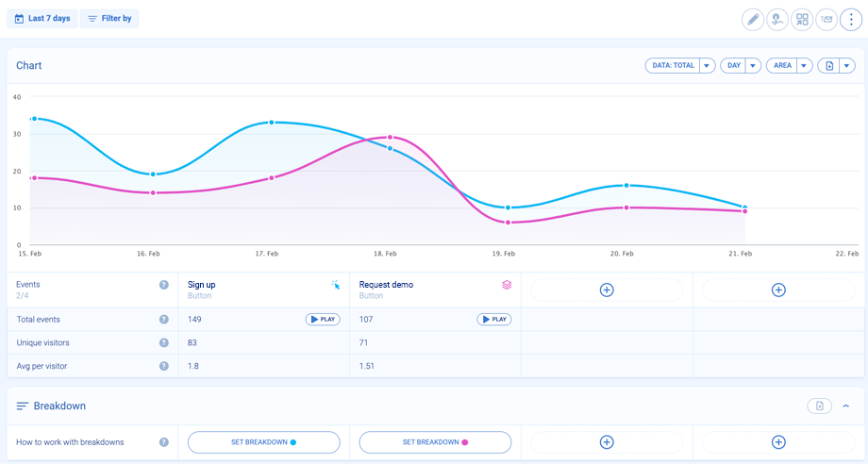This screenshot has height=464, width=868.
Task: Click pink data point at 16. Feb
Action: tap(153, 192)
